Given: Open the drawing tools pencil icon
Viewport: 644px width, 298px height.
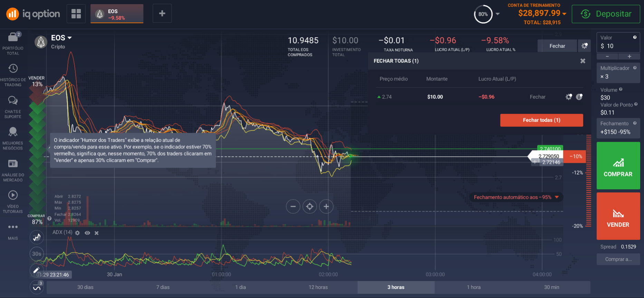Looking at the screenshot, I should [37, 270].
